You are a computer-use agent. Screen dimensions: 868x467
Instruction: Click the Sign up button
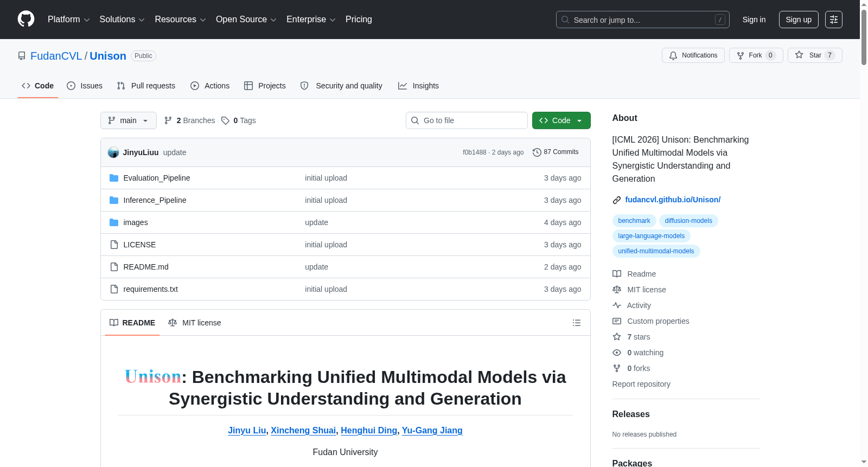tap(799, 20)
